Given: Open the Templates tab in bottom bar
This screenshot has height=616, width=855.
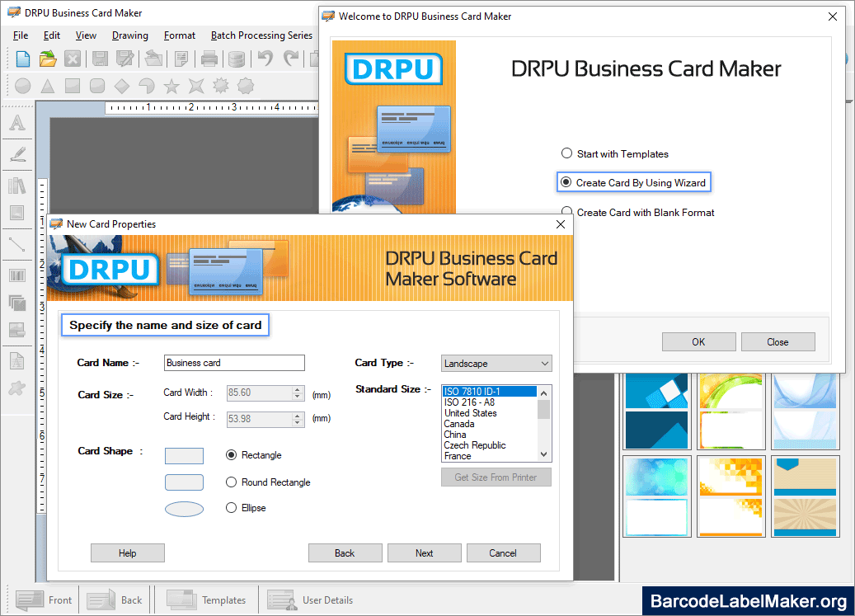Looking at the screenshot, I should (x=207, y=600).
